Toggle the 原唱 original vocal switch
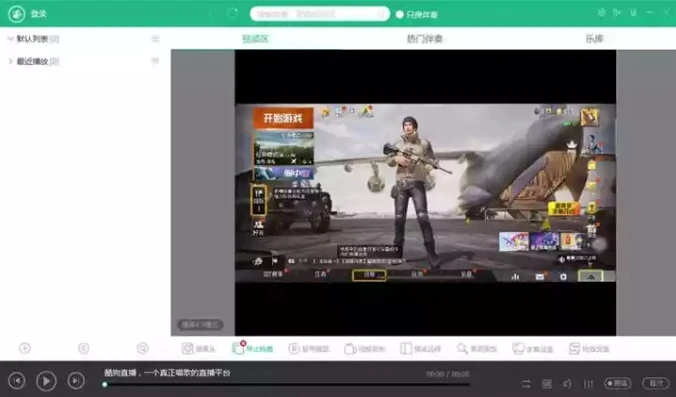This screenshot has width=676, height=397. point(618,383)
